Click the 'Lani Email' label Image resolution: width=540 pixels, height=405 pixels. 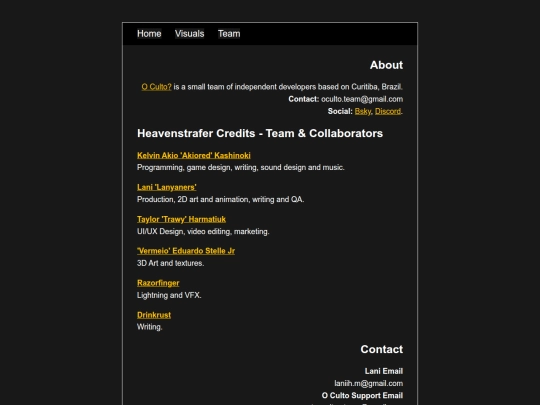pyautogui.click(x=384, y=371)
